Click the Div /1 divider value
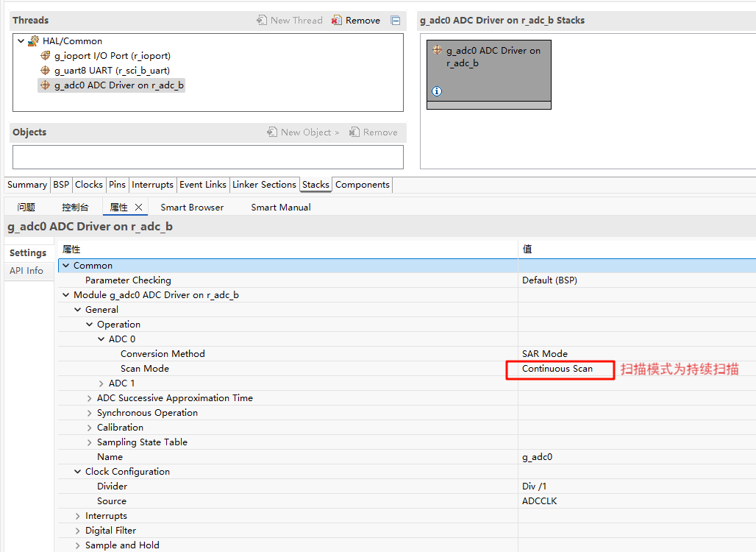 535,486
